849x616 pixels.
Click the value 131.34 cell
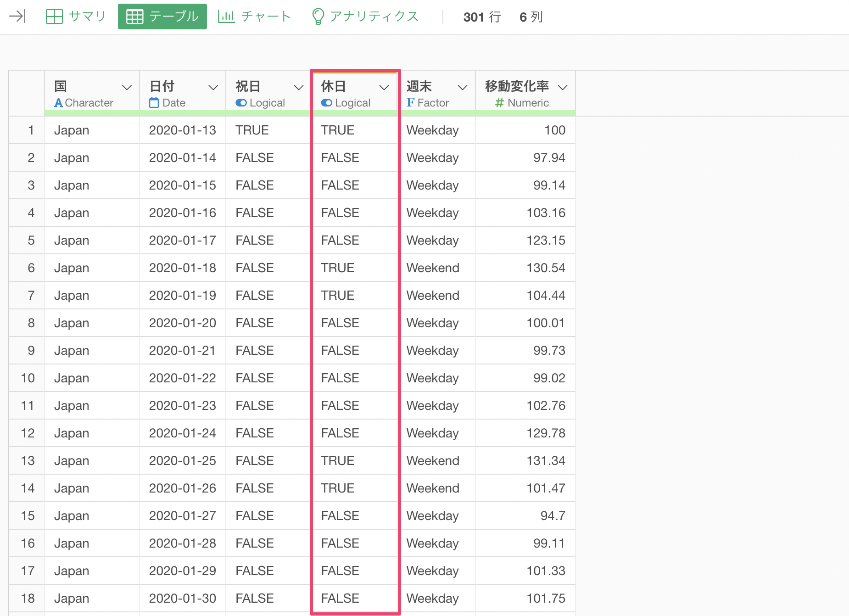pos(525,461)
